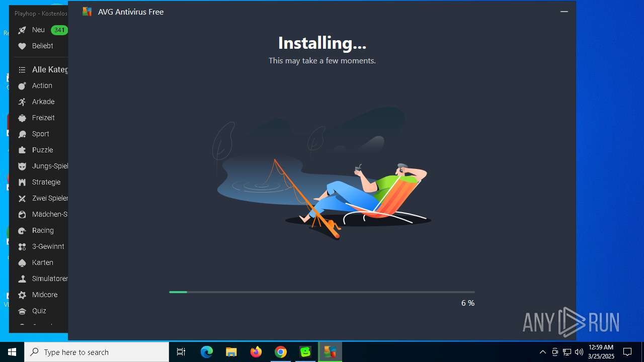Select the Midcore gear icon
Image resolution: width=644 pixels, height=362 pixels.
click(x=22, y=295)
